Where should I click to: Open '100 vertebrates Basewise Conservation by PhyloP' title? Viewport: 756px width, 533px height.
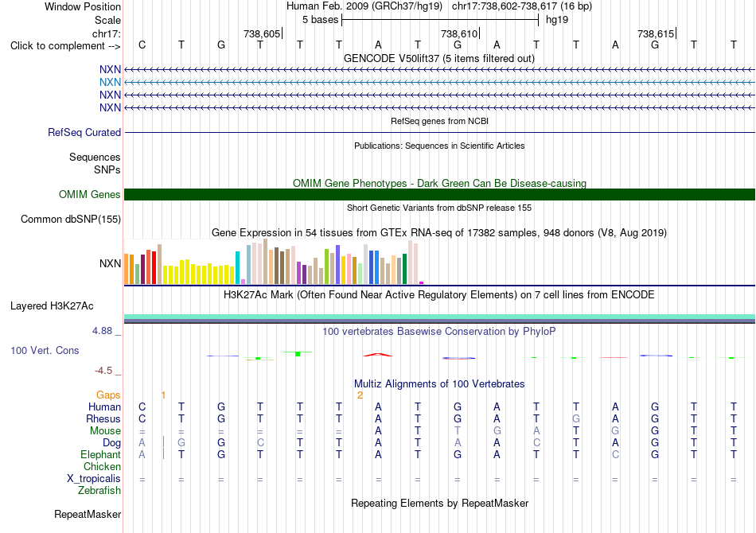coord(439,332)
